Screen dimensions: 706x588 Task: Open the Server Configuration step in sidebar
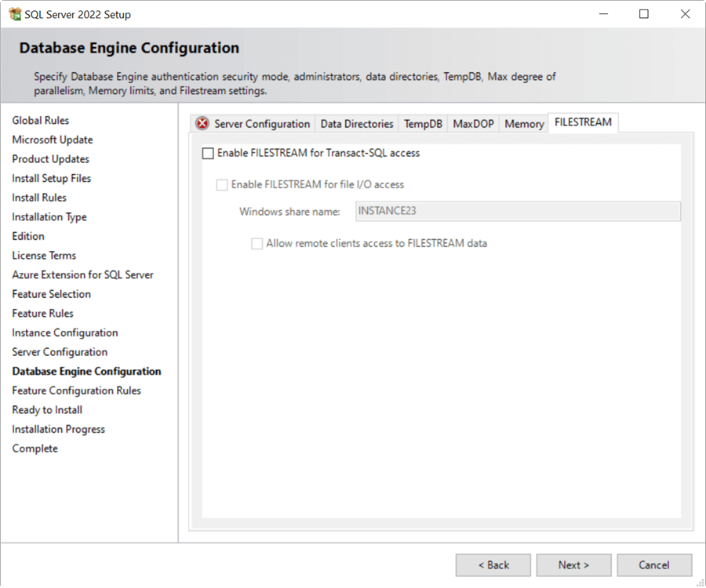tap(59, 351)
